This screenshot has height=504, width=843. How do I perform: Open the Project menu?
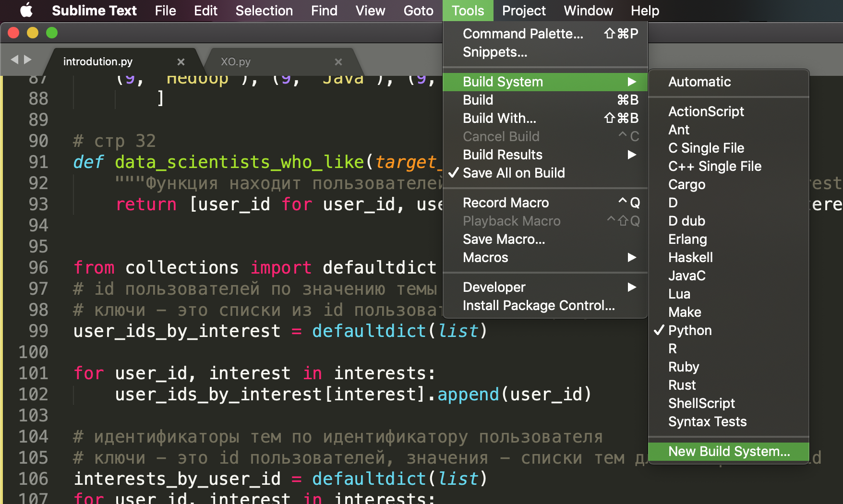point(524,11)
